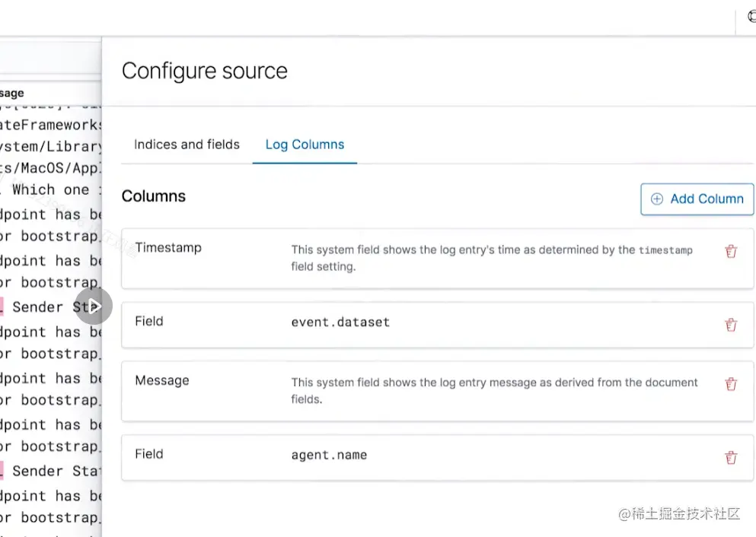Screen dimensions: 756x537
Task: Select the log line starting with "Which one"
Action: [x=50, y=190]
